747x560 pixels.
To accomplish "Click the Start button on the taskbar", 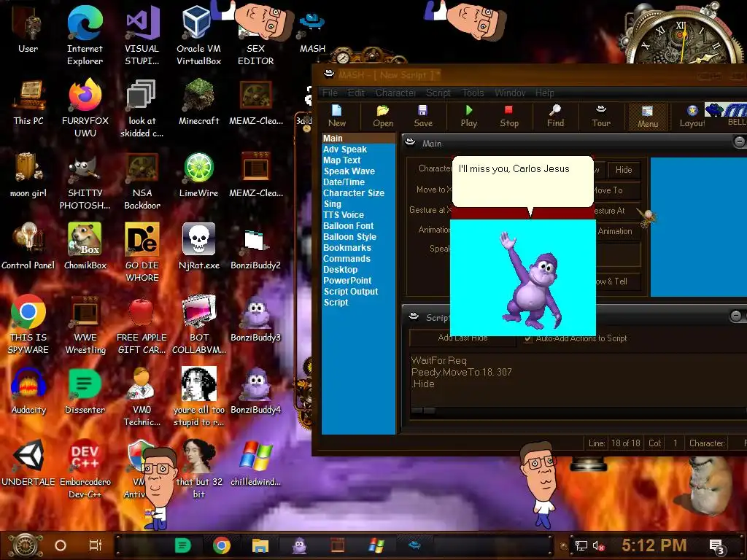I will coord(25,545).
